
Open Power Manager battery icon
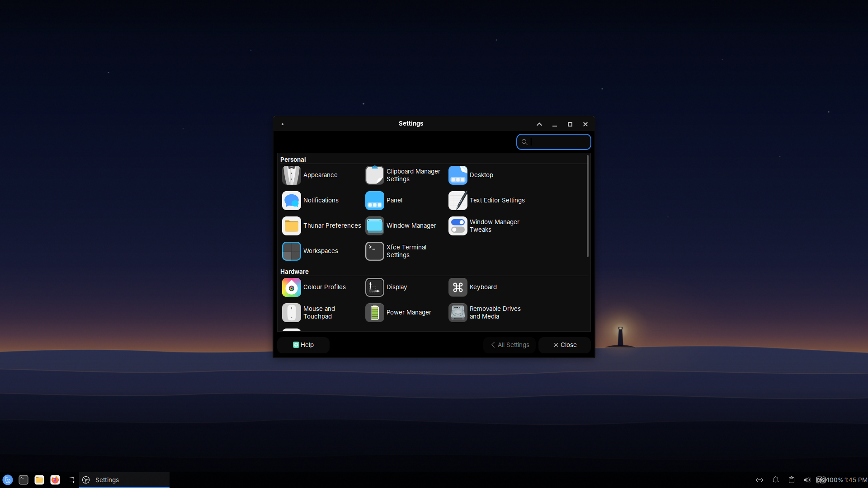click(x=374, y=313)
